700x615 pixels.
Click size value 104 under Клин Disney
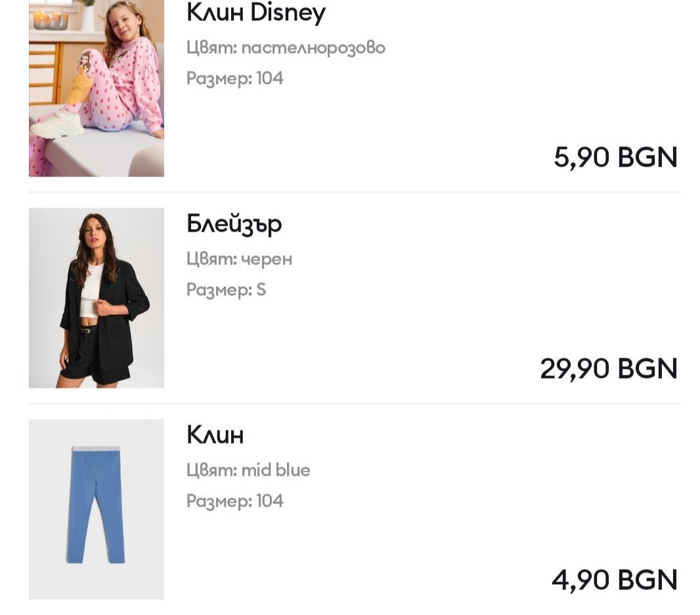(x=270, y=79)
